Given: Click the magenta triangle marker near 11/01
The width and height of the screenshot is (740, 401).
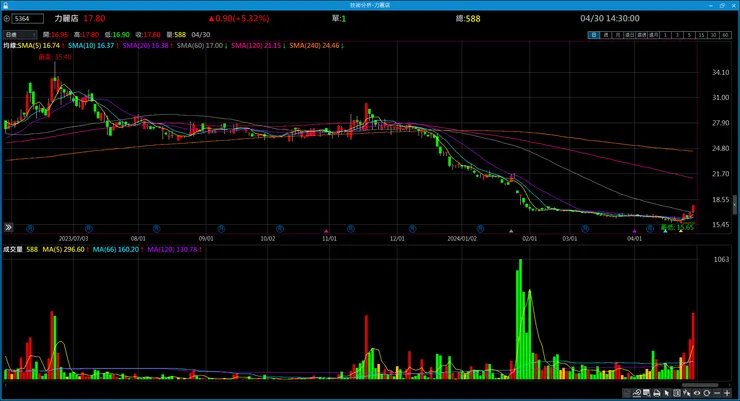Looking at the screenshot, I should tap(326, 231).
